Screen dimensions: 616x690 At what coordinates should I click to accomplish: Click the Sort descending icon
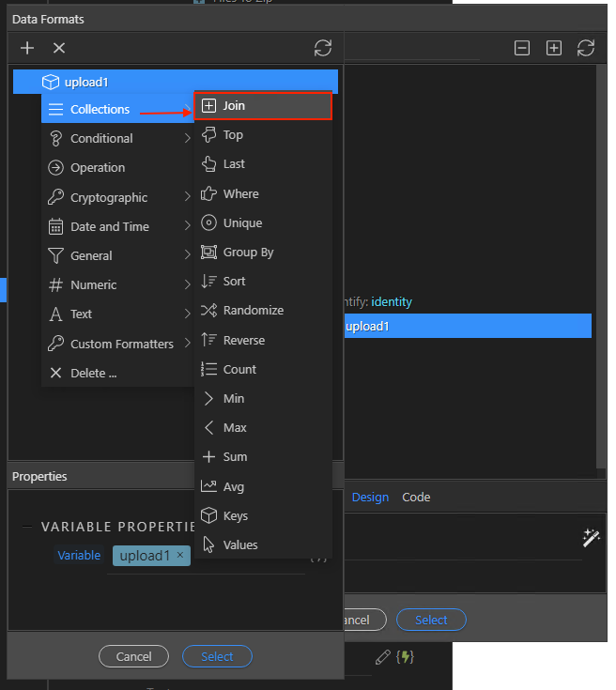pyautogui.click(x=208, y=282)
